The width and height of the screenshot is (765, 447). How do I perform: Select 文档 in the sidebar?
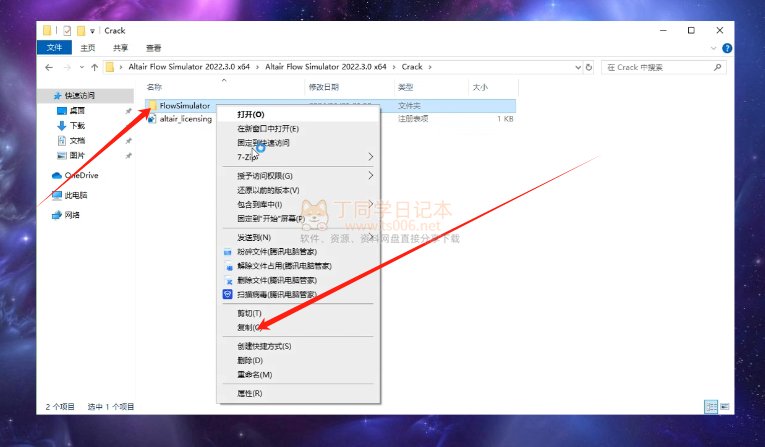(77, 141)
